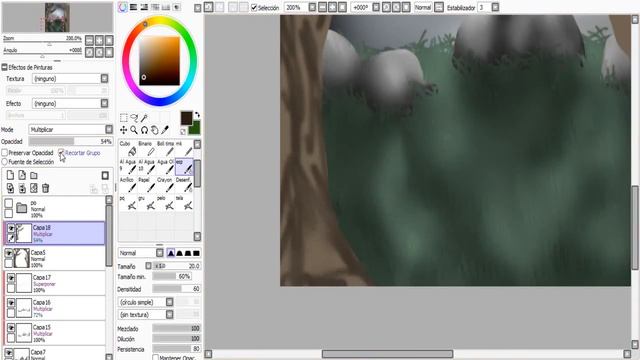The width and height of the screenshot is (640, 360).
Task: Click the navigator canvas thumbnail
Action: coord(57,18)
